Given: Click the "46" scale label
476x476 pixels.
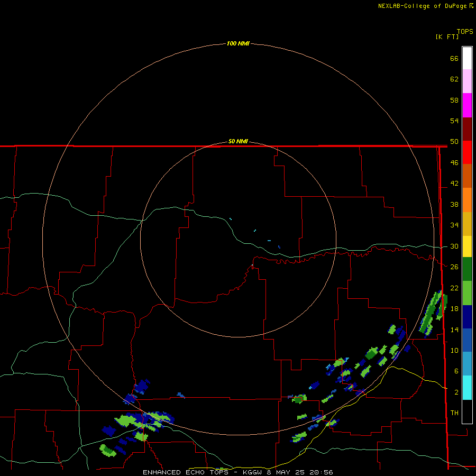Looking at the screenshot, I should (x=454, y=163).
